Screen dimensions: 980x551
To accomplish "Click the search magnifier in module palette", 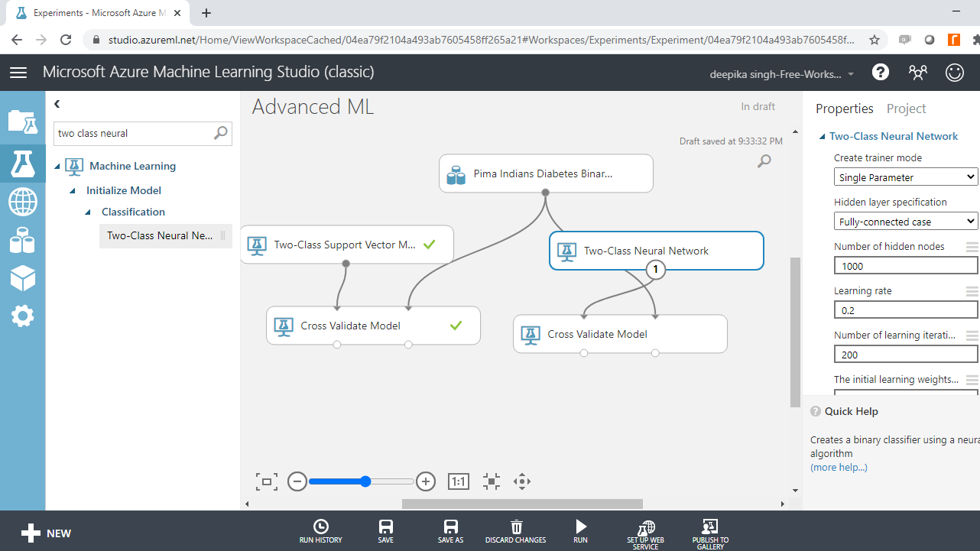I will pos(221,133).
